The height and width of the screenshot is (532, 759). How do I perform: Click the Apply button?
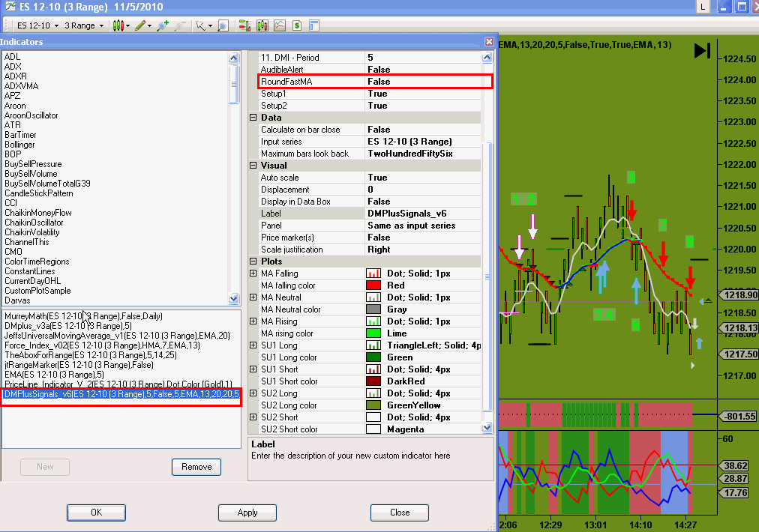click(x=247, y=513)
